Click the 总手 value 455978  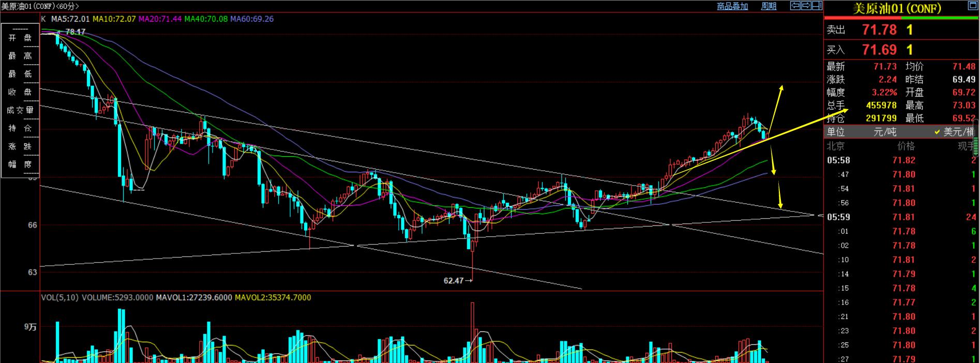[x=881, y=105]
